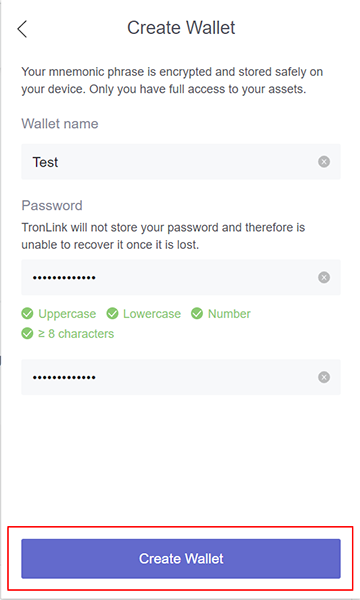Click the green checkmark icon beside Number
The height and width of the screenshot is (600, 360).
pyautogui.click(x=197, y=314)
